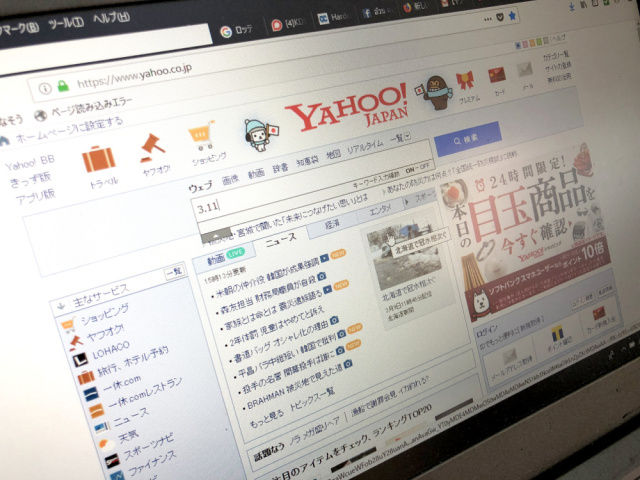640x480 pixels.
Task: Open the トラベル suitcase icon
Action: (98, 159)
